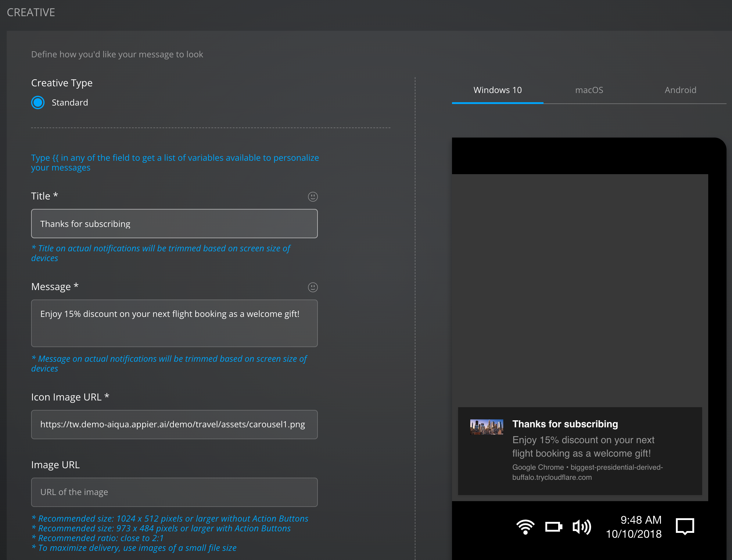Switch to the Android preview tab
The image size is (732, 560).
pos(680,90)
